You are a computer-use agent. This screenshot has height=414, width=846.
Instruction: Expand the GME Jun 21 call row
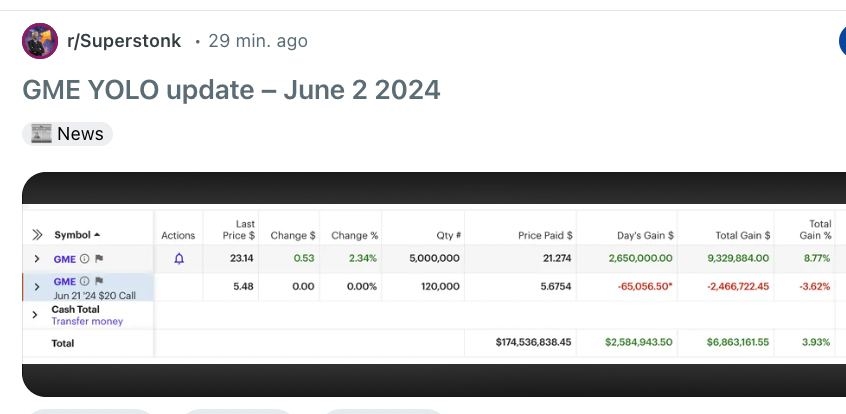coord(37,287)
